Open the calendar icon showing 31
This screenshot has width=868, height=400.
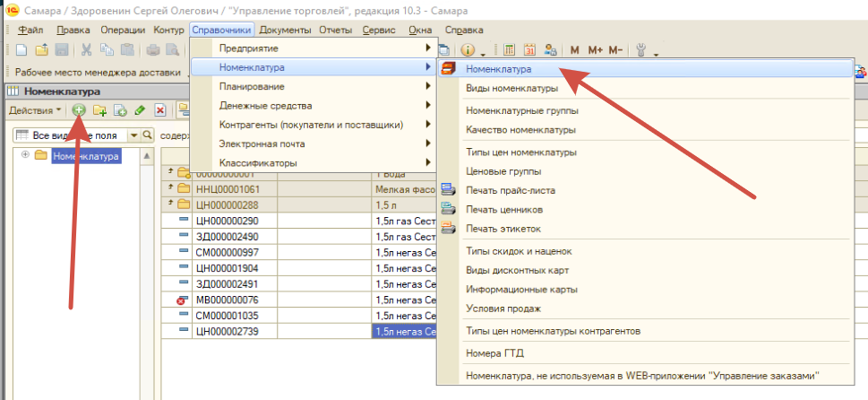(x=529, y=50)
